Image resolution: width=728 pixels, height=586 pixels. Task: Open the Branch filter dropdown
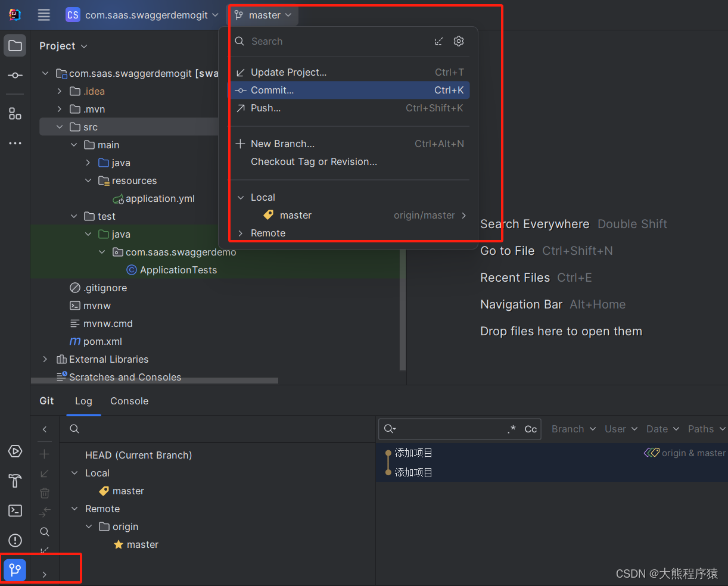(x=573, y=429)
